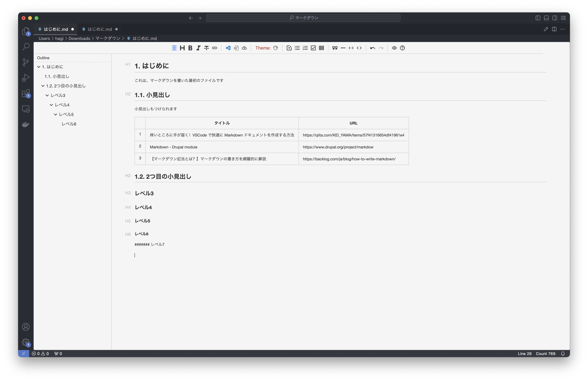Open editor help with question mark icon
The image size is (588, 381).
pyautogui.click(x=402, y=48)
